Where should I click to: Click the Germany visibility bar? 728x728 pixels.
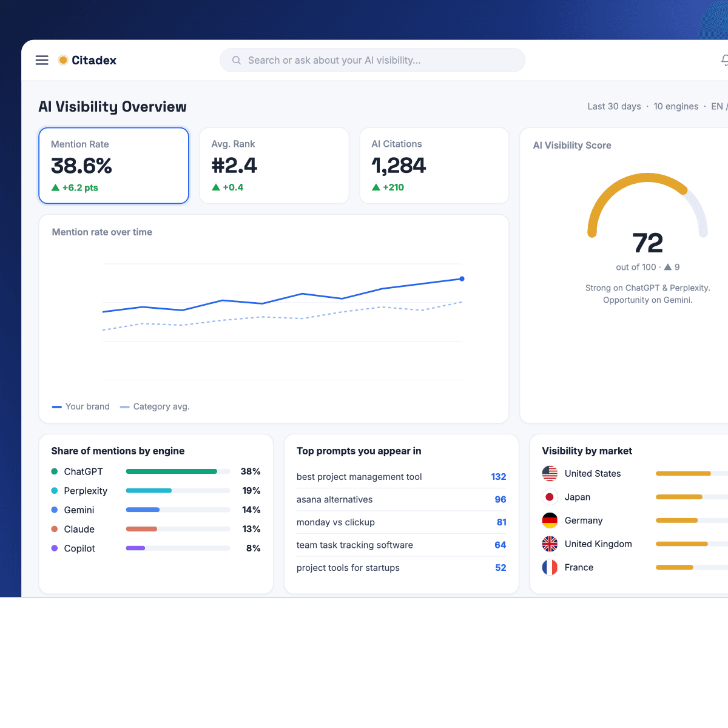click(692, 521)
